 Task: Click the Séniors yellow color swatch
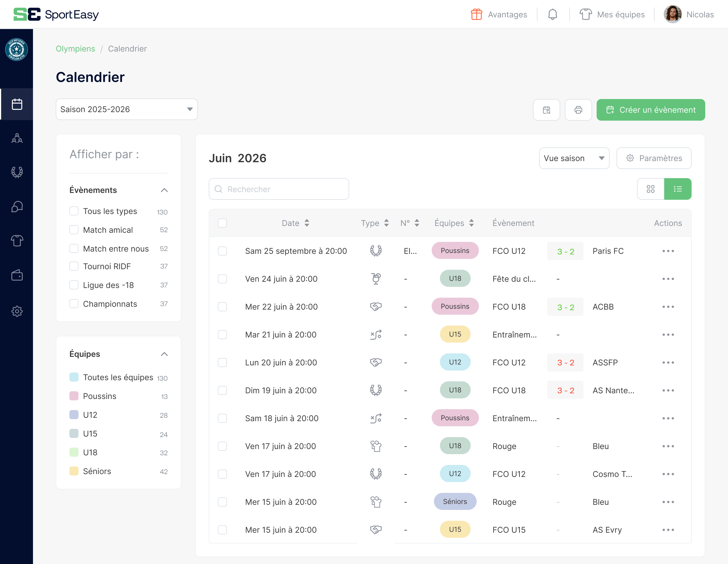(x=74, y=471)
